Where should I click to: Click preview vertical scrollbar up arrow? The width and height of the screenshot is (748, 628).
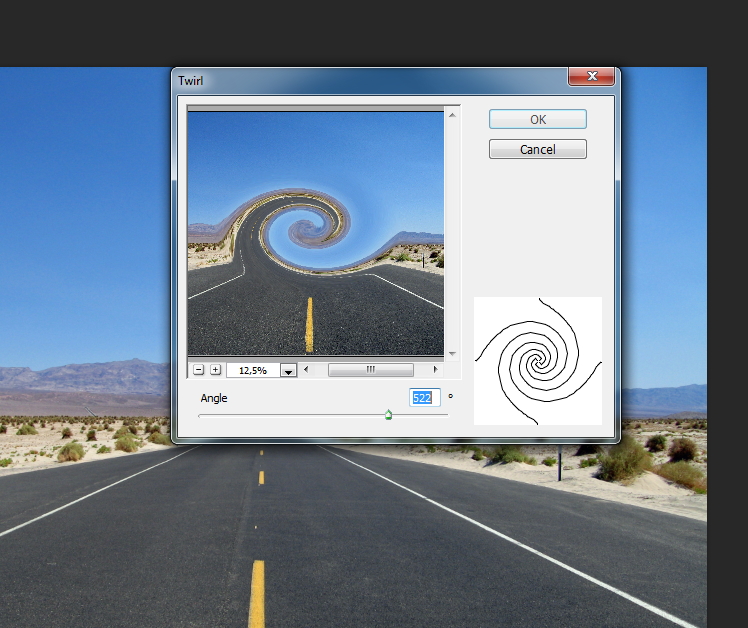452,116
